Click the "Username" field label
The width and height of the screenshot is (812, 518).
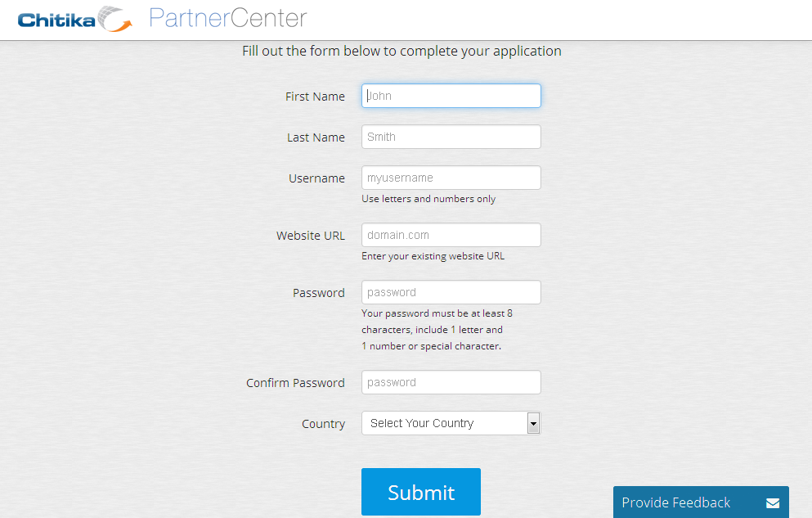click(x=316, y=178)
